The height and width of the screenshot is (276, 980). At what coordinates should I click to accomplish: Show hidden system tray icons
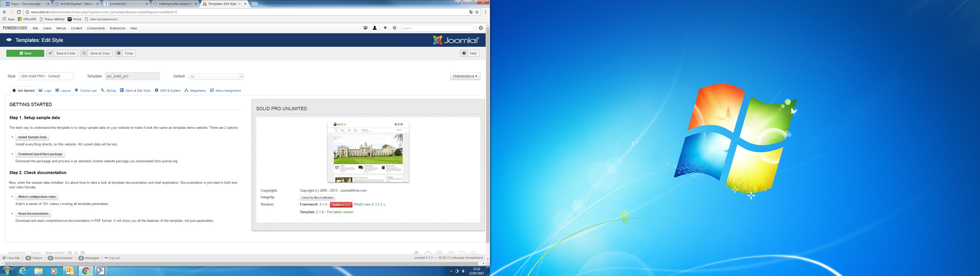(x=451, y=271)
